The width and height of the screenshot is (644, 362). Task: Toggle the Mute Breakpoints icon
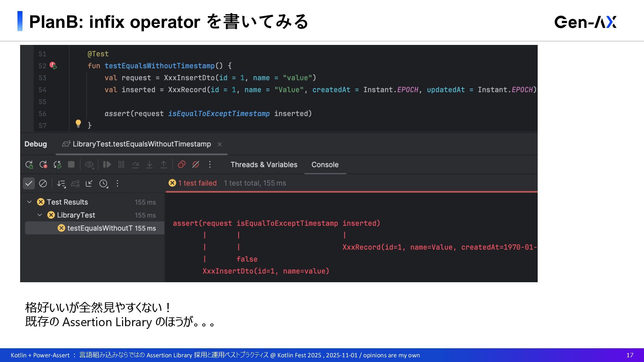click(x=196, y=165)
